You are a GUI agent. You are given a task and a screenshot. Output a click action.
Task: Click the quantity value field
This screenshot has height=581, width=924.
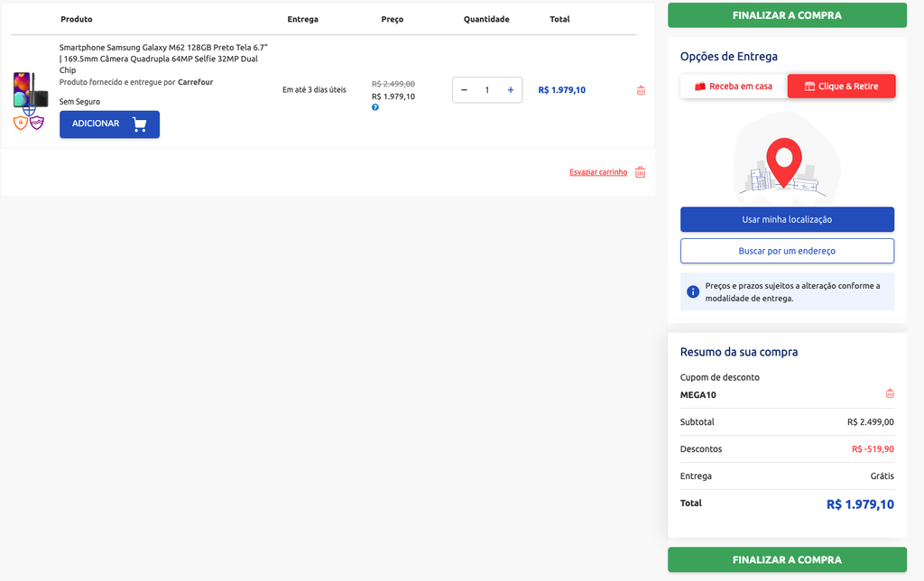[486, 90]
